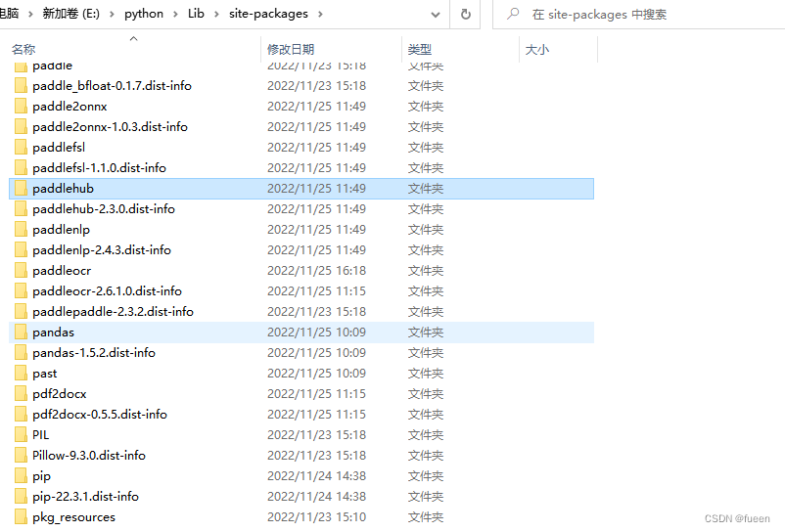Click the folder icon of pip-22.3.1.dist-info
Image resolution: width=785 pixels, height=532 pixels.
pos(21,496)
